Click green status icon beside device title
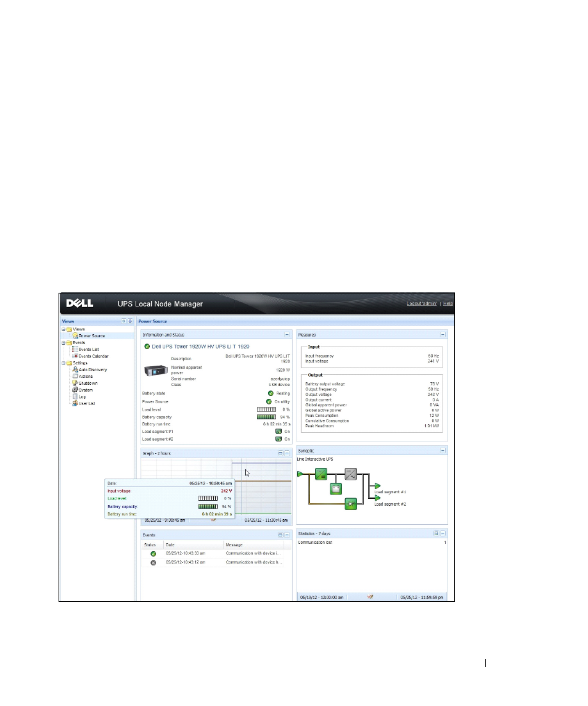Image resolution: width=588 pixels, height=706 pixels. [x=147, y=347]
